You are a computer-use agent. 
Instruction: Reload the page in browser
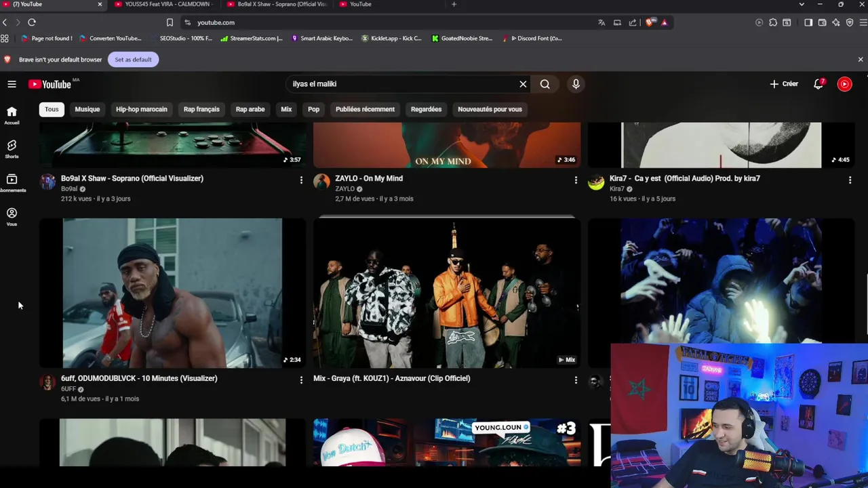click(x=32, y=22)
